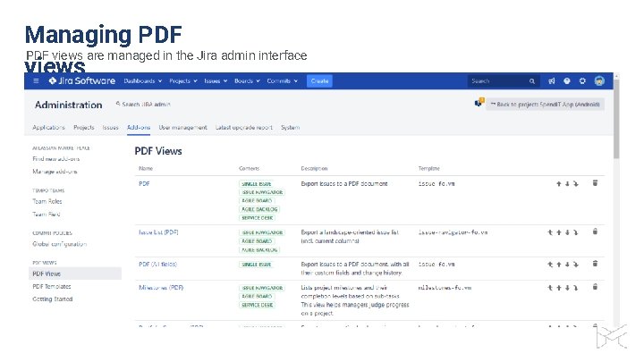Open the Issue List (PDF) view link
Image resolution: width=644 pixels, height=362 pixels.
(158, 232)
